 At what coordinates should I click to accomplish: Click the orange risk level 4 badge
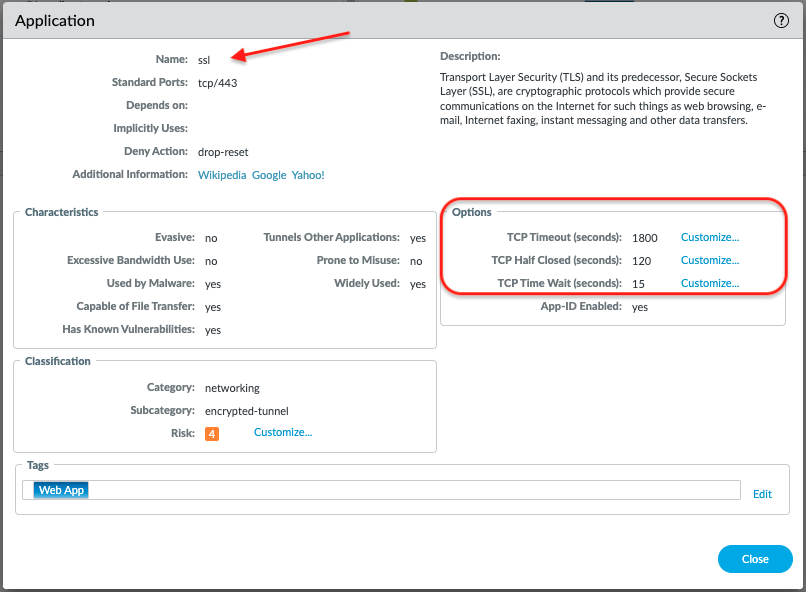pyautogui.click(x=212, y=434)
